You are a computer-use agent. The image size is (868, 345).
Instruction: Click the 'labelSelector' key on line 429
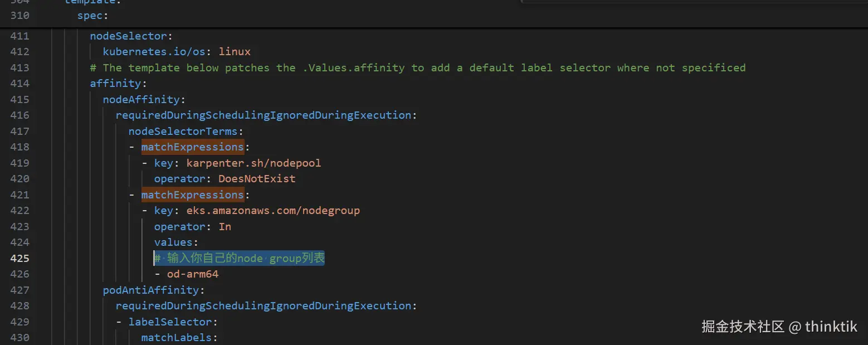tap(170, 322)
